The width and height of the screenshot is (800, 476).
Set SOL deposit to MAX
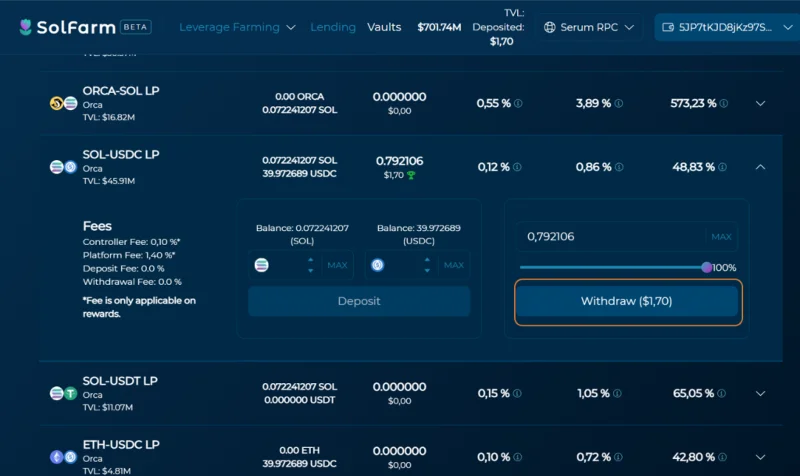(337, 265)
